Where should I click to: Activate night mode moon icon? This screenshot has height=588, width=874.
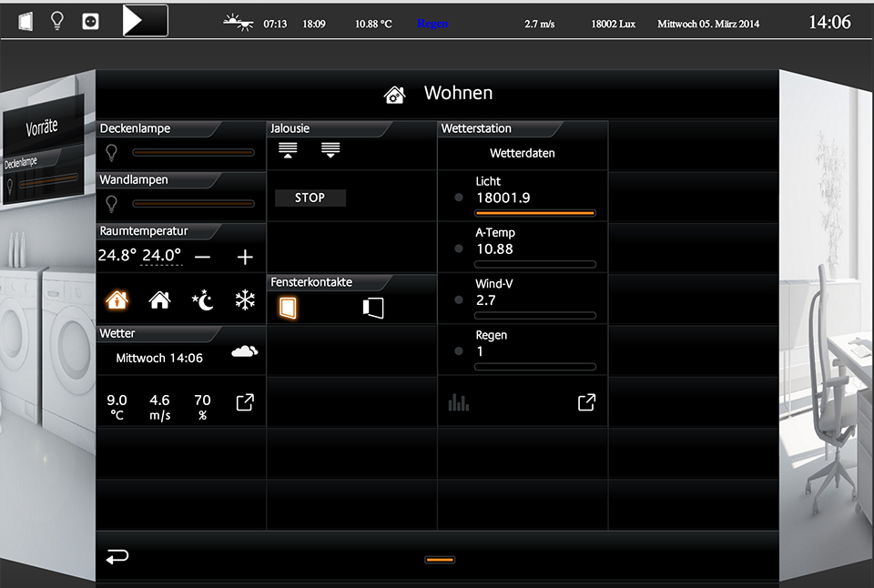pos(202,299)
